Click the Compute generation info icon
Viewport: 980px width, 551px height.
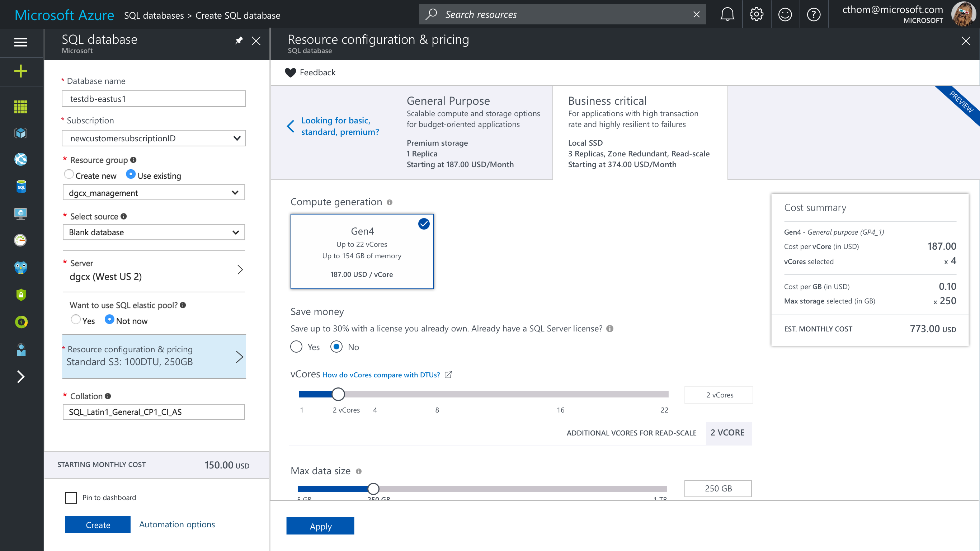click(389, 202)
